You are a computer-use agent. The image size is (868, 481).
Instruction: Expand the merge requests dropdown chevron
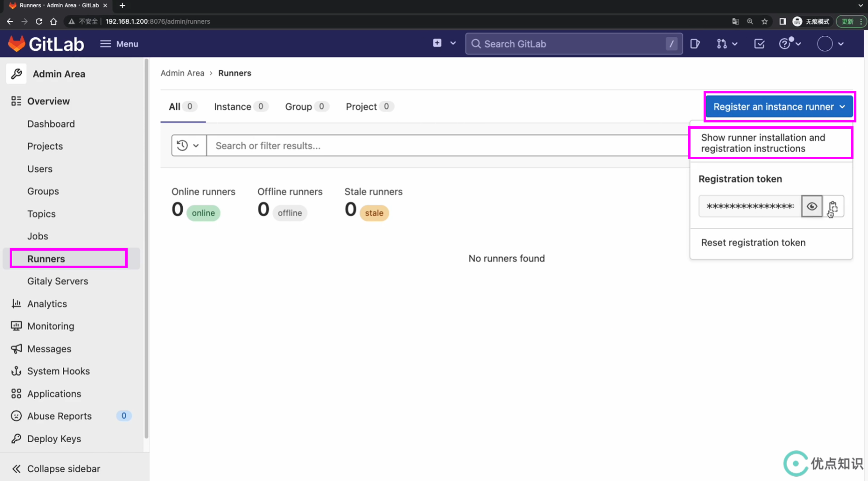[x=735, y=44]
